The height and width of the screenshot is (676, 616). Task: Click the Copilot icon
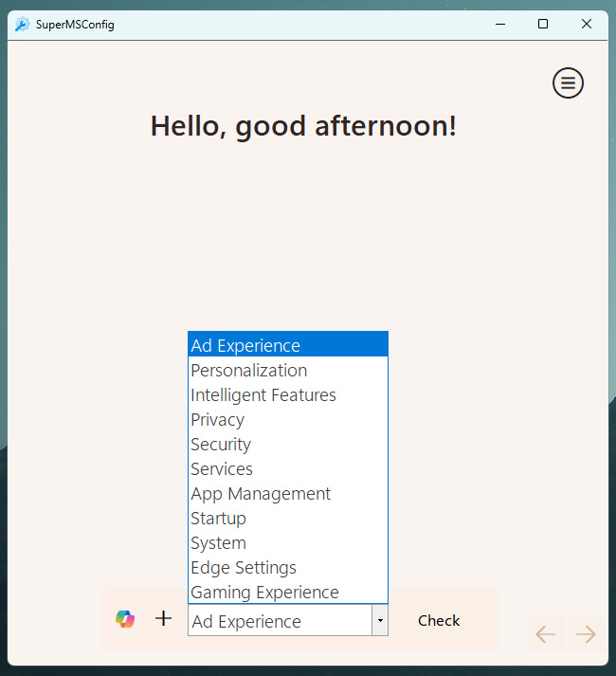[x=125, y=619]
